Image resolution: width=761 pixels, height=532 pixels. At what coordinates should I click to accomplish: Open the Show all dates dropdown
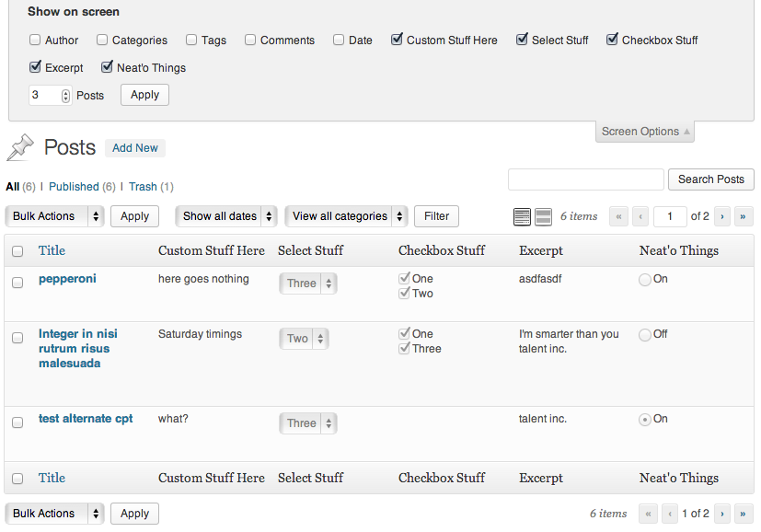click(x=225, y=216)
